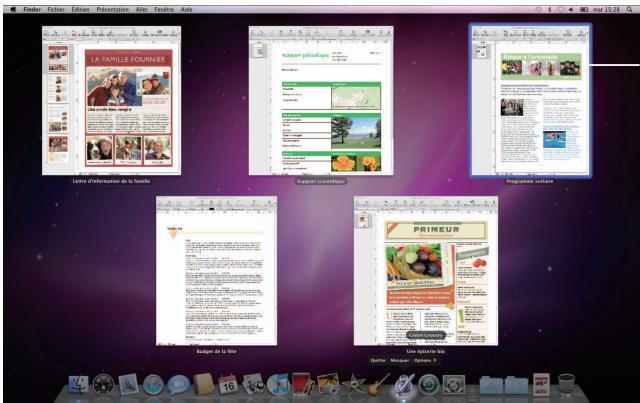Open Preview icon in the Dock
The image size is (640, 403).
(253, 384)
